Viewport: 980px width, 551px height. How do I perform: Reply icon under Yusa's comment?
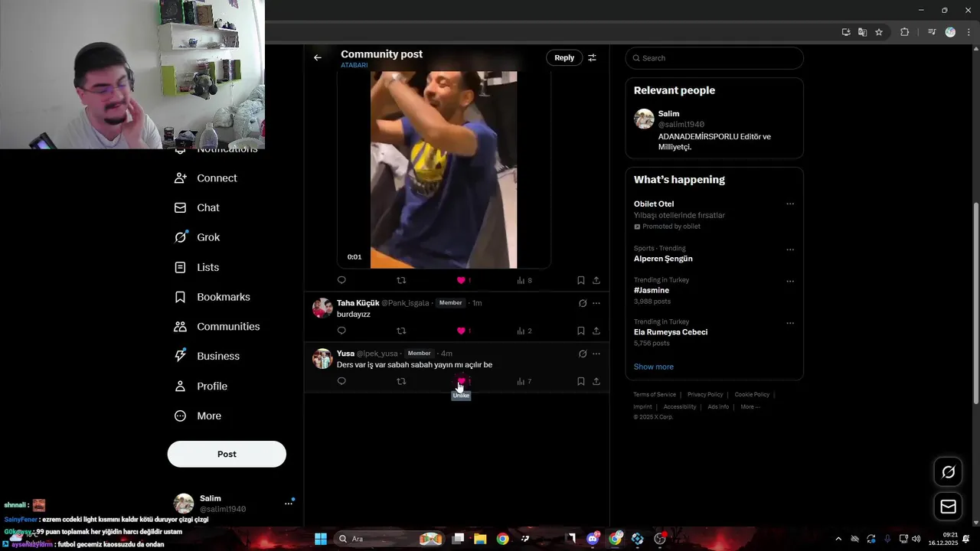[341, 381]
